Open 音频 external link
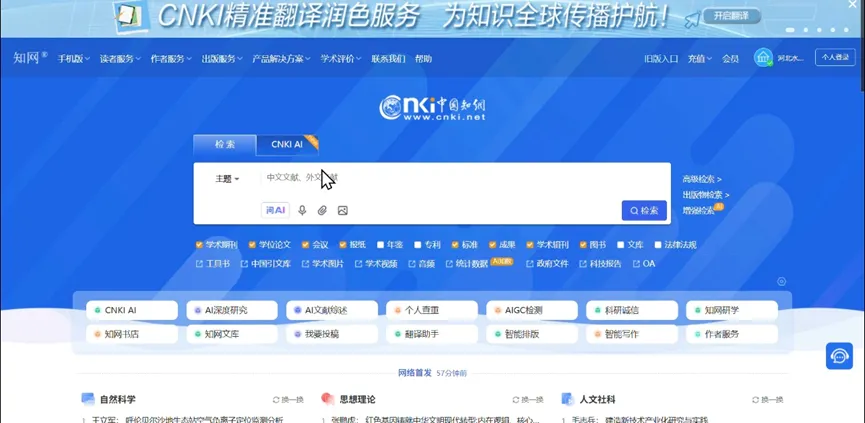Viewport: 865px width, 423px height. (421, 264)
